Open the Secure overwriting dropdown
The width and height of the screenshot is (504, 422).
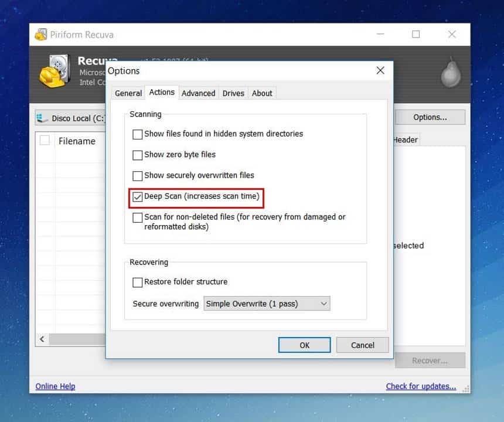(267, 304)
